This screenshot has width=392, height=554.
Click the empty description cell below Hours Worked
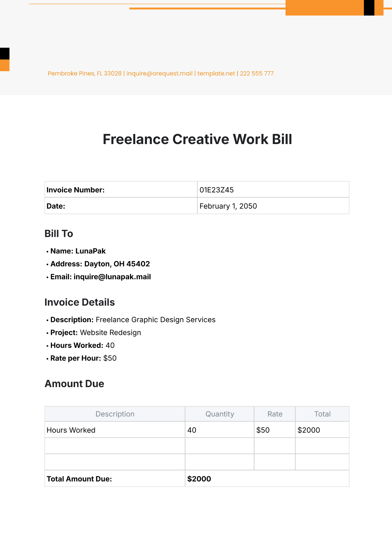tap(115, 446)
